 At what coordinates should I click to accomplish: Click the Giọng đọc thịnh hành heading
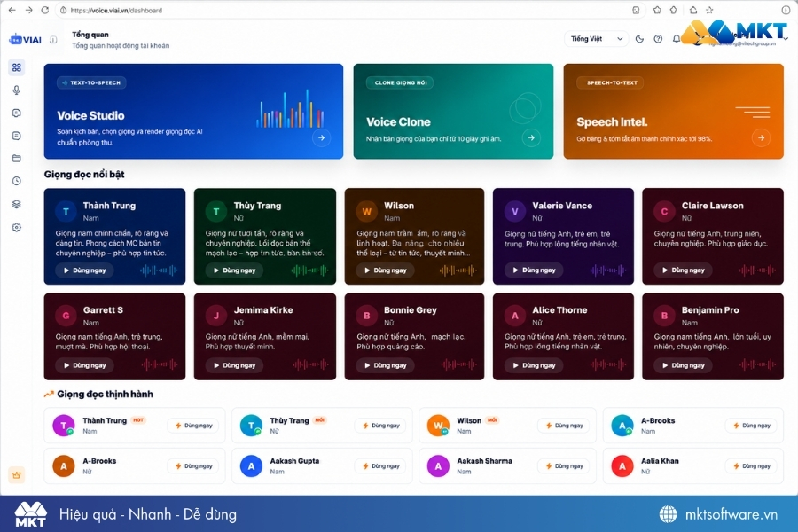pos(105,394)
